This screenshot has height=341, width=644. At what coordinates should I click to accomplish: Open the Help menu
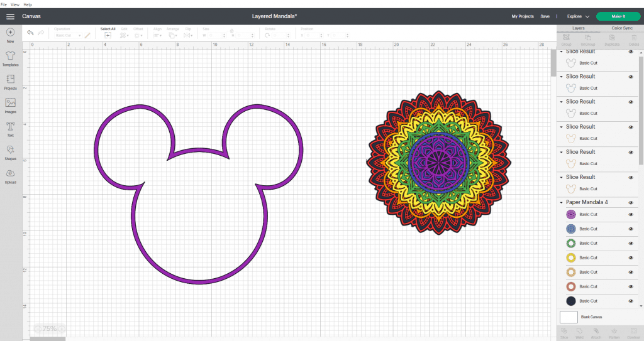[x=28, y=4]
